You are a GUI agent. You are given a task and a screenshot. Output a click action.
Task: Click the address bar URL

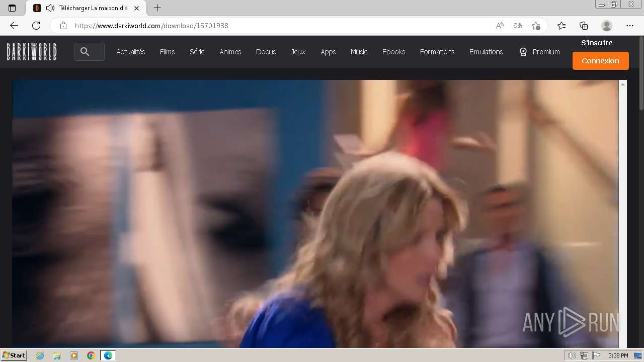click(151, 26)
